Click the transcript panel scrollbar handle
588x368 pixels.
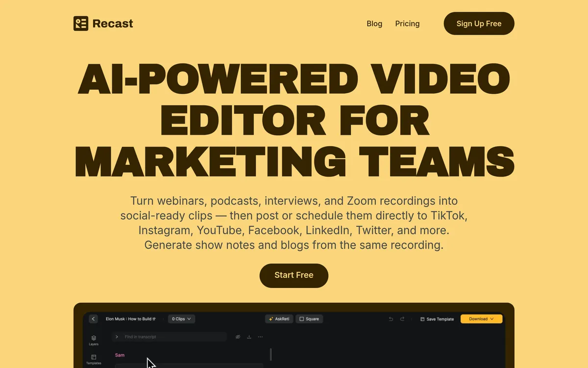coord(270,354)
